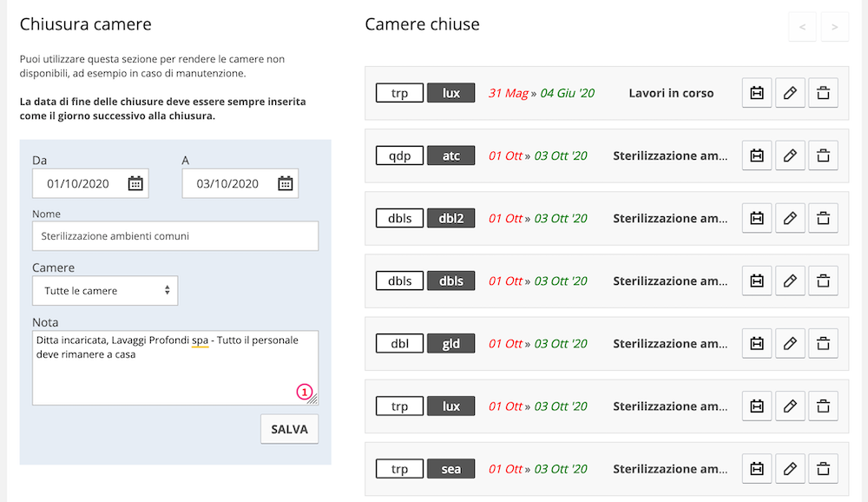Go to next page of Camere chiuse
Image resolution: width=868 pixels, height=502 pixels.
tap(835, 27)
